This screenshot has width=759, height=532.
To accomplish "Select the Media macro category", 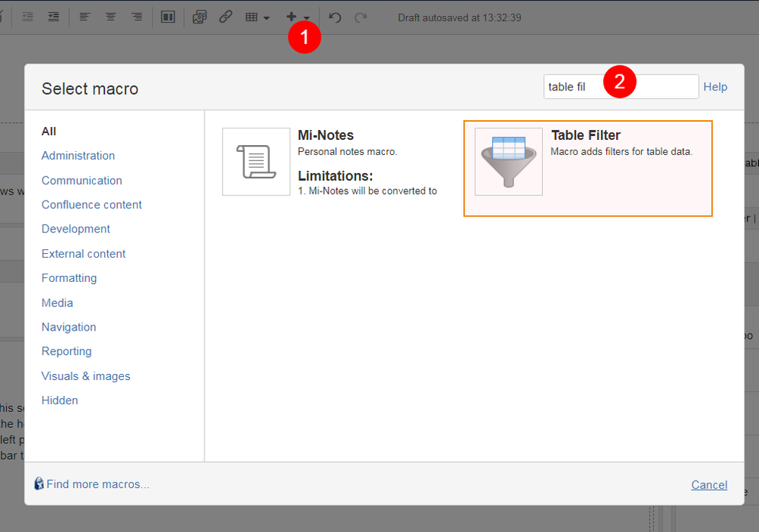I will click(x=57, y=302).
